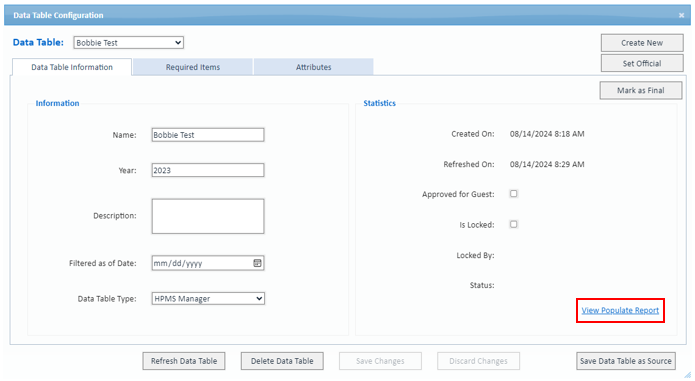Click the Refresh Data Table button
The width and height of the screenshot is (695, 381).
pos(184,361)
